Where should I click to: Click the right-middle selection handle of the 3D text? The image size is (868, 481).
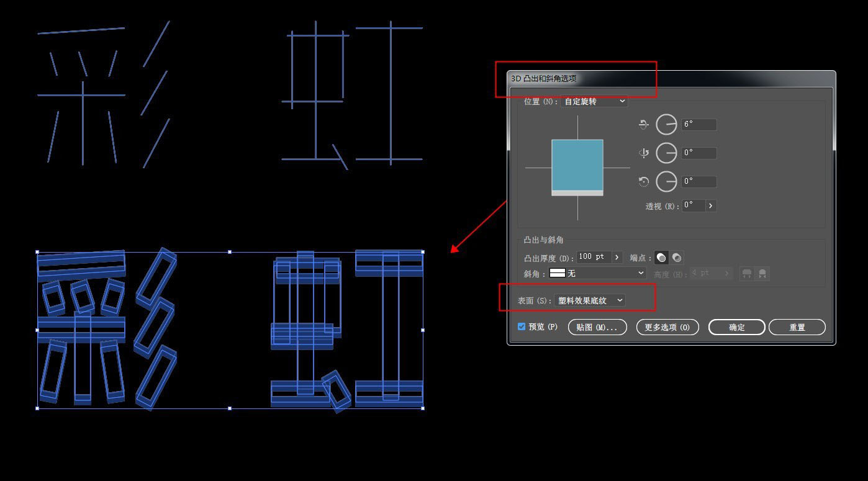click(423, 330)
